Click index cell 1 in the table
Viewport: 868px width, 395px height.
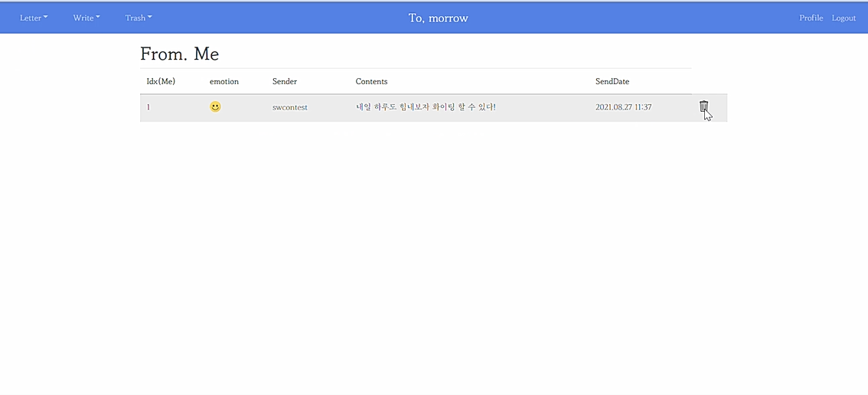[x=148, y=107]
